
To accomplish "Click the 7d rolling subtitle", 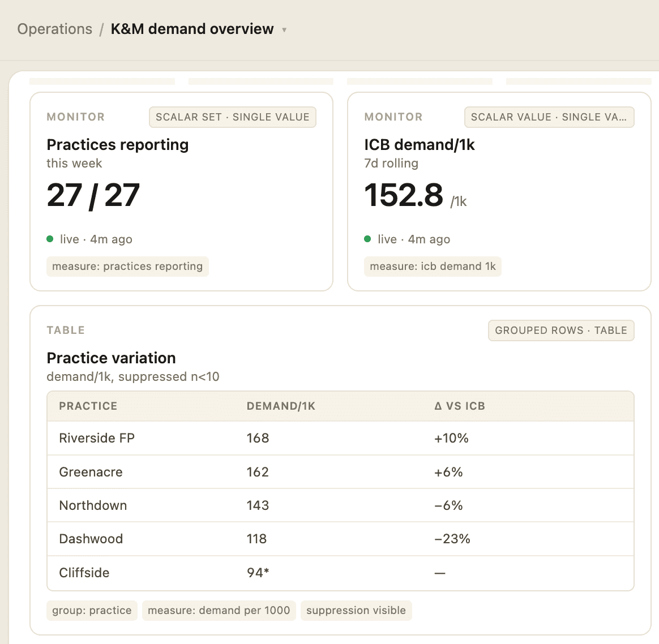I will (391, 164).
